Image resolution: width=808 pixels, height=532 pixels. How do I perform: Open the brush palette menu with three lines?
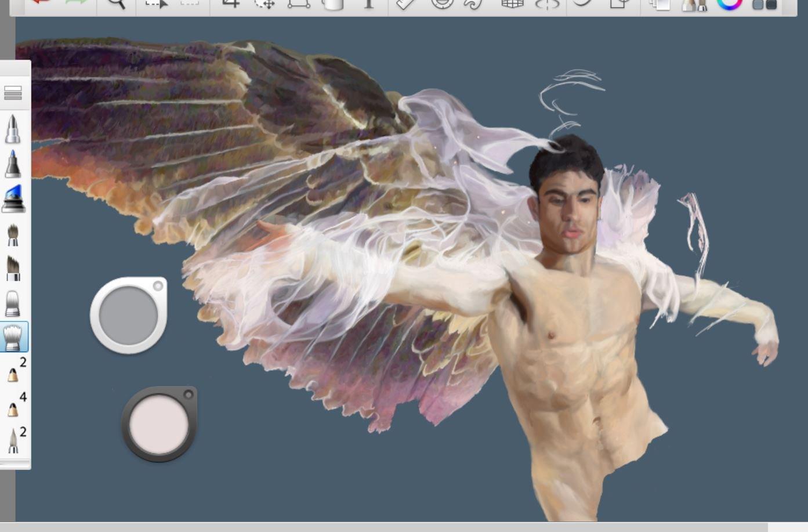click(x=13, y=93)
